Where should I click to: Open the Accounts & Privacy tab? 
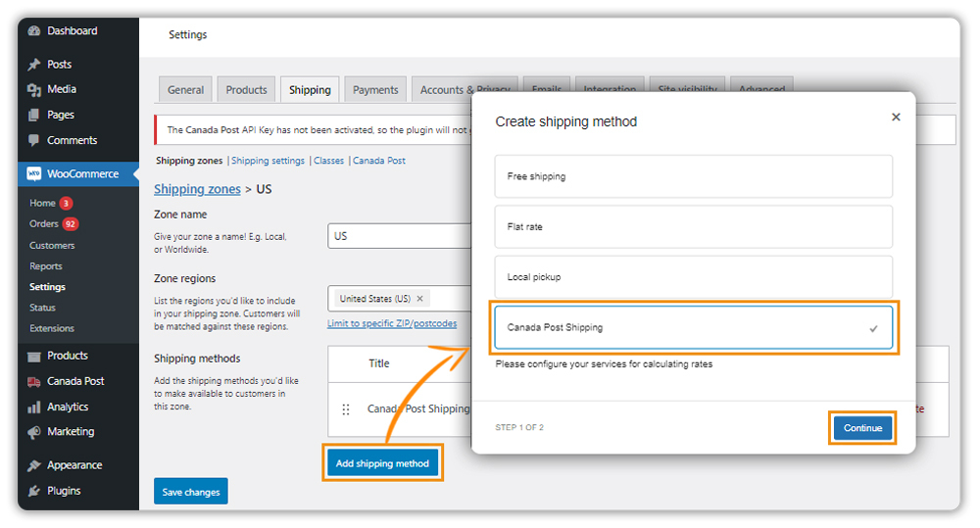click(465, 89)
